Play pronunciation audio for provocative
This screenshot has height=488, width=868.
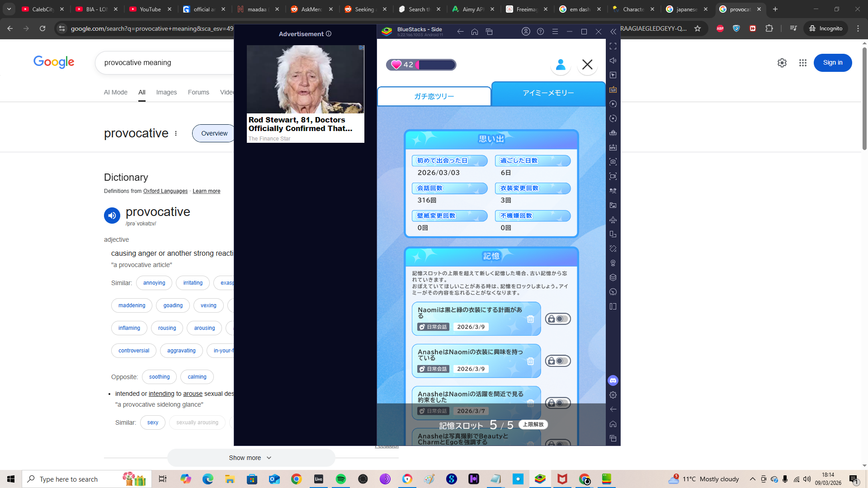pyautogui.click(x=112, y=216)
